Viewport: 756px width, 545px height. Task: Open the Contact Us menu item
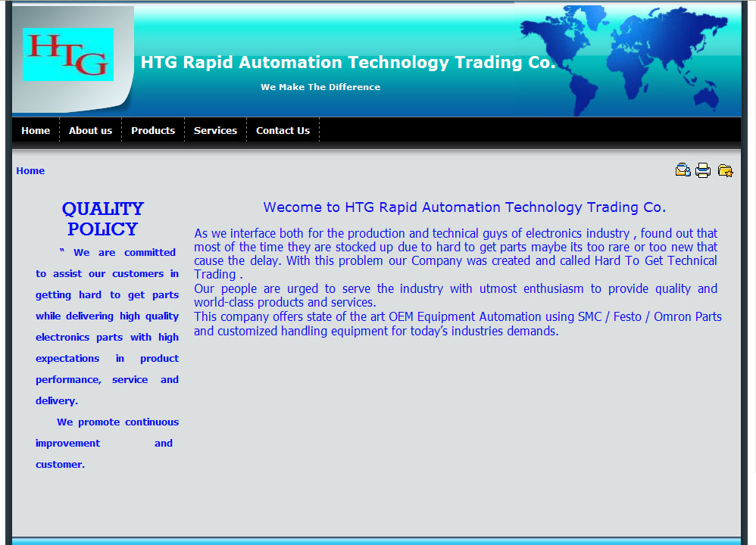[283, 131]
